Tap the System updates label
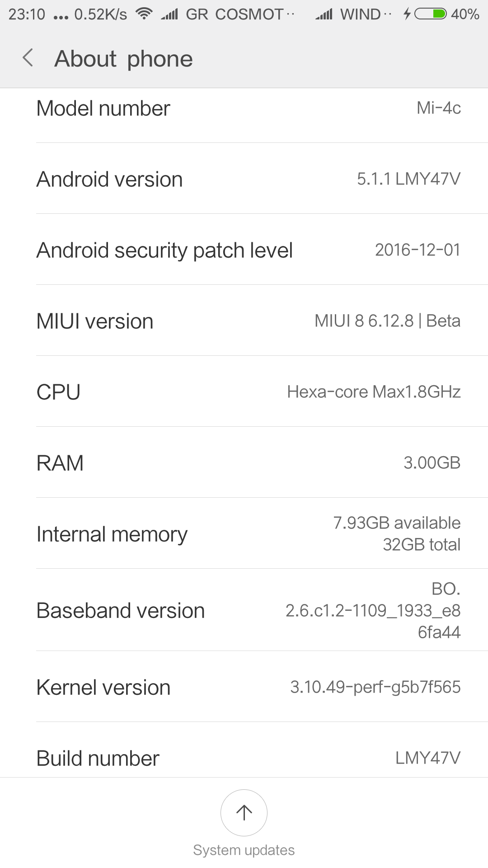Screen dimensions: 488x868 (x=244, y=850)
